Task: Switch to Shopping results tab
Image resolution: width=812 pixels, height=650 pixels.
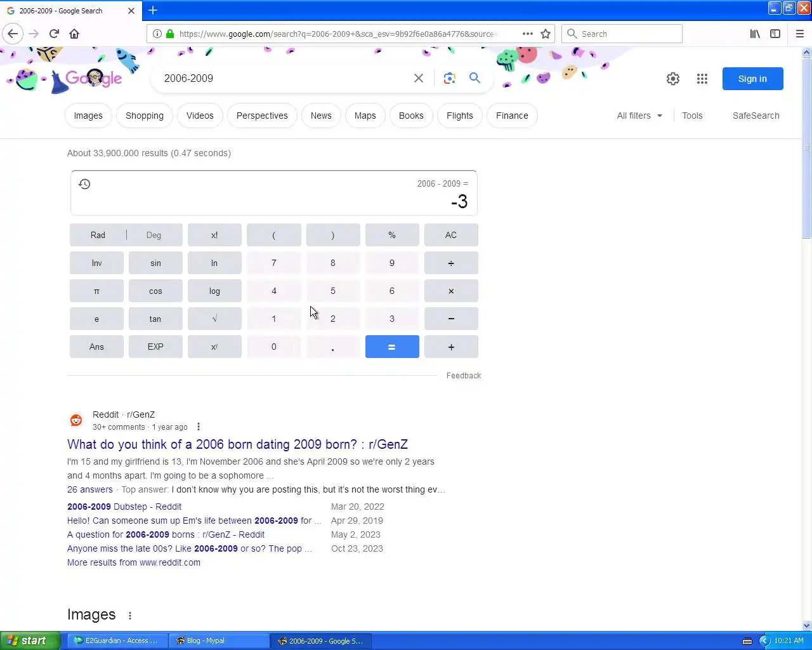Action: tap(145, 116)
